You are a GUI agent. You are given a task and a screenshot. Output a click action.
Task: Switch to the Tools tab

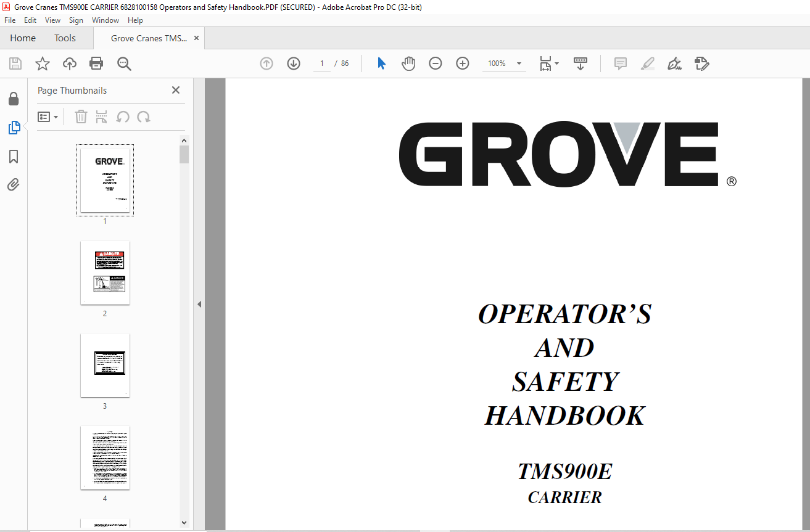(x=65, y=38)
